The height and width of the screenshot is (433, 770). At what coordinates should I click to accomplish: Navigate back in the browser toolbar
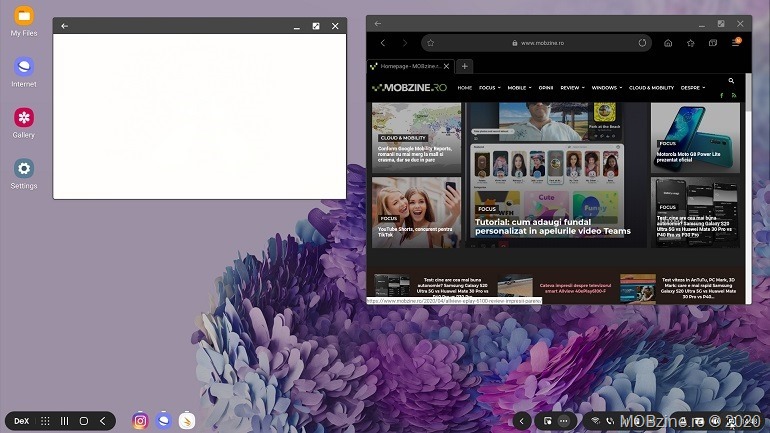(383, 43)
